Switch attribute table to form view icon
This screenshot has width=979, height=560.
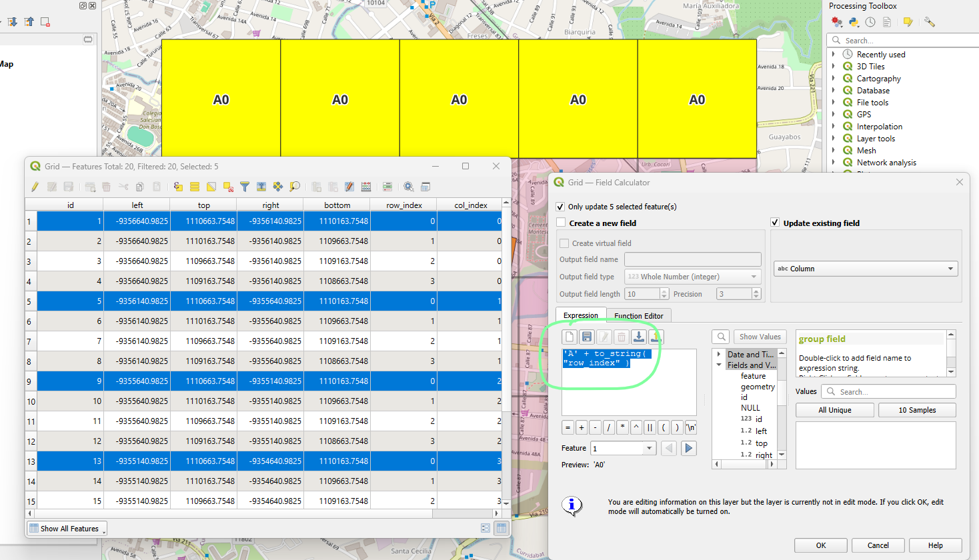tap(485, 528)
